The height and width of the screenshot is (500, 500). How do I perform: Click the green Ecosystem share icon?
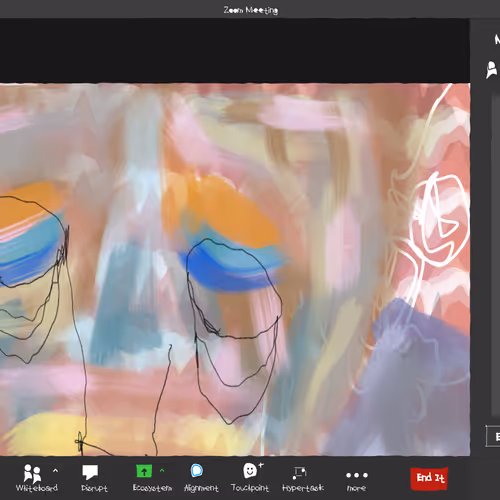coord(144,471)
